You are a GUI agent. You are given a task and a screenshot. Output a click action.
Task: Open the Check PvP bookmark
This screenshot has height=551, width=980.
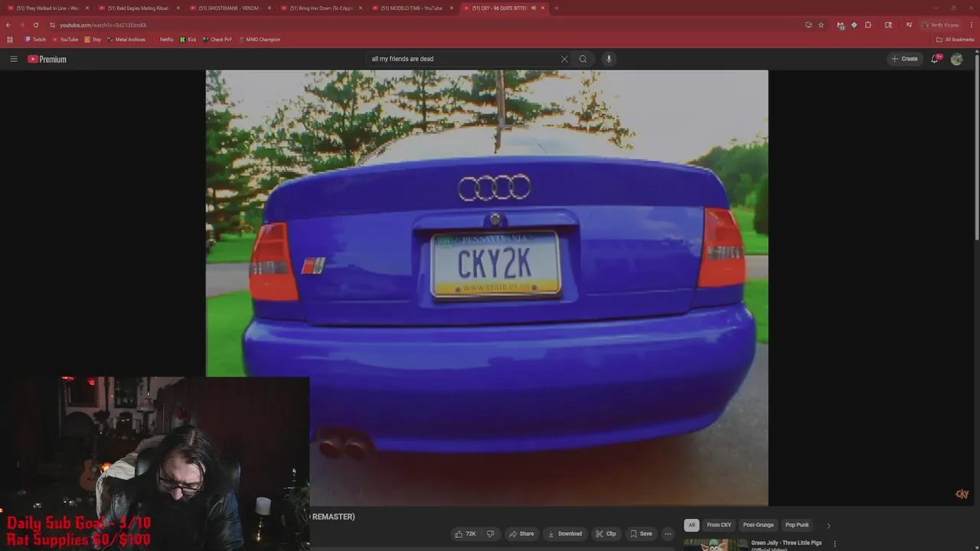217,39
